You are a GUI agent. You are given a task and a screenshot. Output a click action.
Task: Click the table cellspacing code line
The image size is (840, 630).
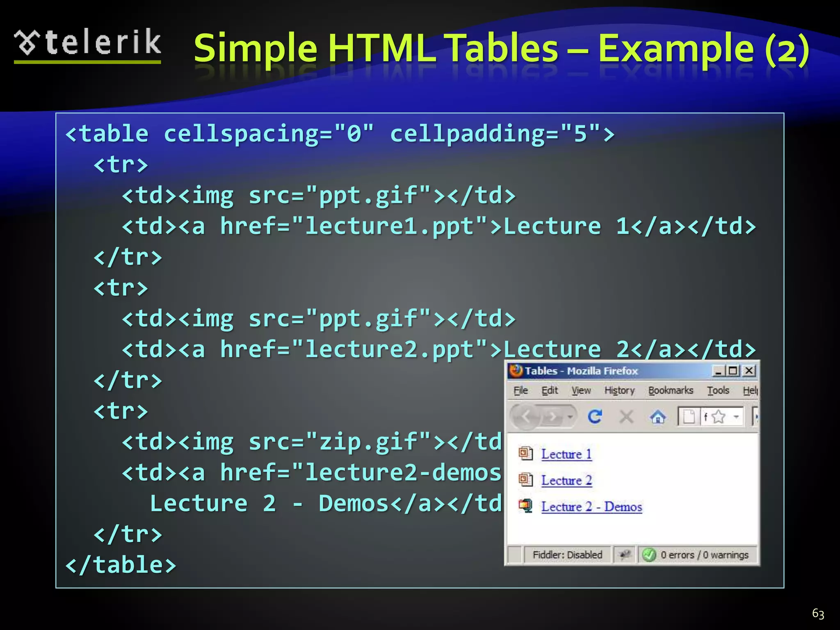pyautogui.click(x=340, y=134)
